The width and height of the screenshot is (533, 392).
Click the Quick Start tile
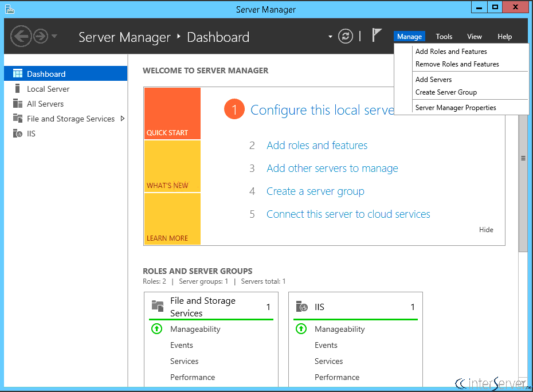173,113
